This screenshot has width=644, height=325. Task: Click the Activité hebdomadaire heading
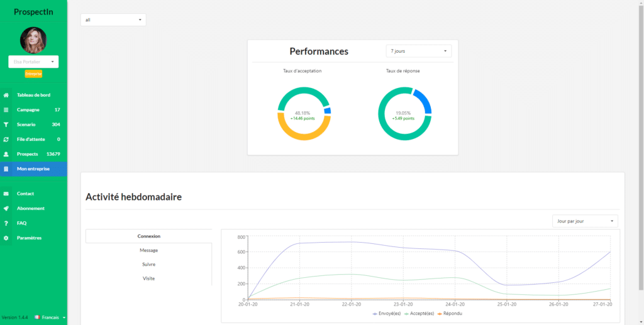[133, 197]
